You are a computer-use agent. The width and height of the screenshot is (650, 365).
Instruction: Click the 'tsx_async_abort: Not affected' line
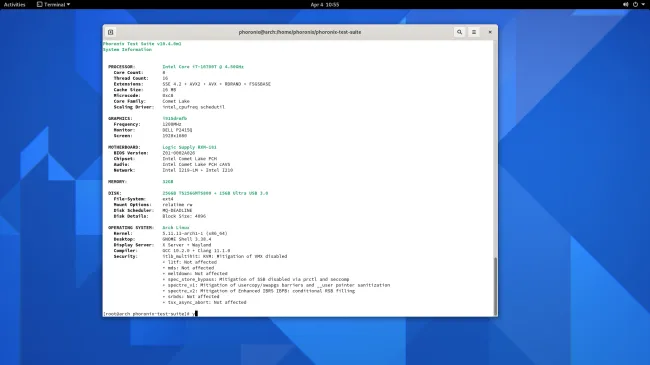pyautogui.click(x=204, y=302)
